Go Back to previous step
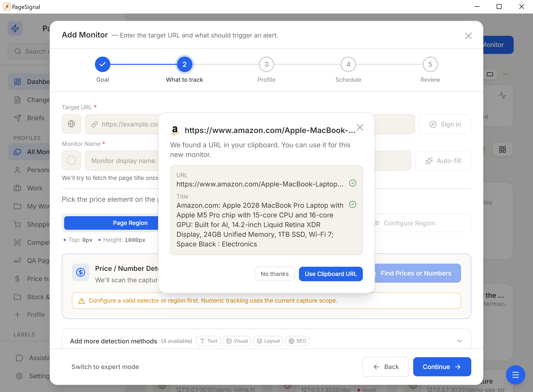 pos(386,367)
